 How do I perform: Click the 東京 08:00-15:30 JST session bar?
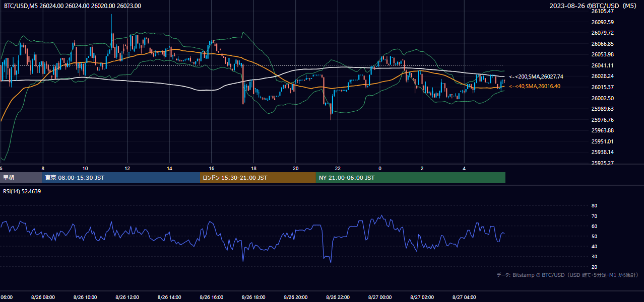(121, 178)
